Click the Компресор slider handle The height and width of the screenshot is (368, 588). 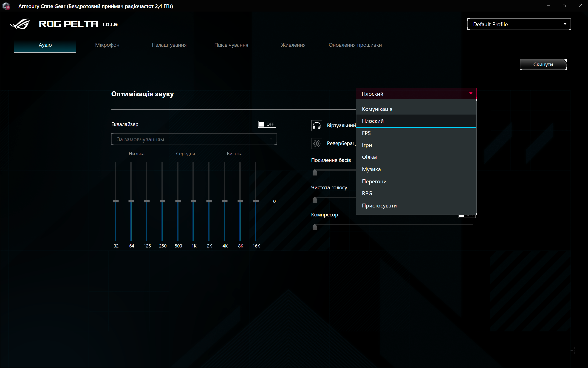click(x=315, y=227)
